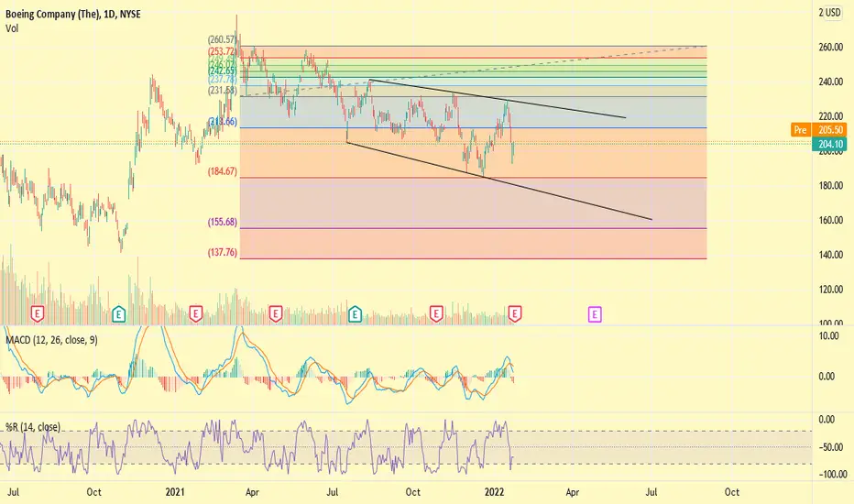Click the (242.65) Fibonacci level label
Image resolution: width=854 pixels, height=504 pixels.
click(223, 71)
